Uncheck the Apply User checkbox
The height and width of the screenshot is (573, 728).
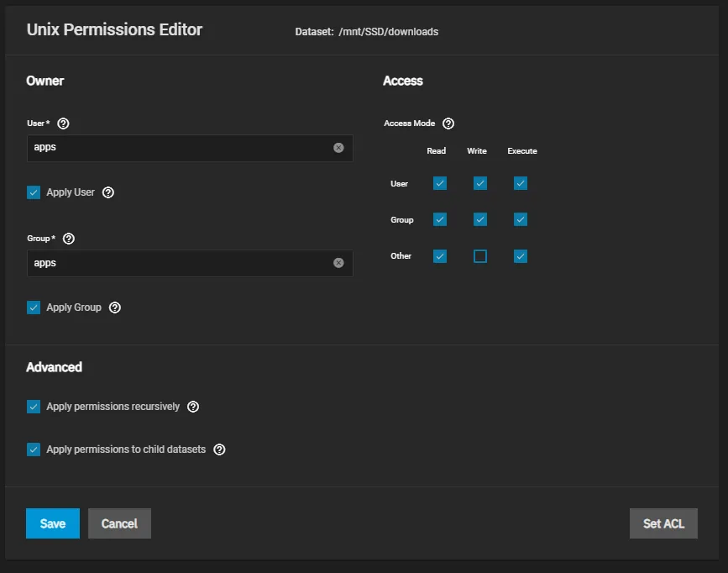pyautogui.click(x=34, y=192)
